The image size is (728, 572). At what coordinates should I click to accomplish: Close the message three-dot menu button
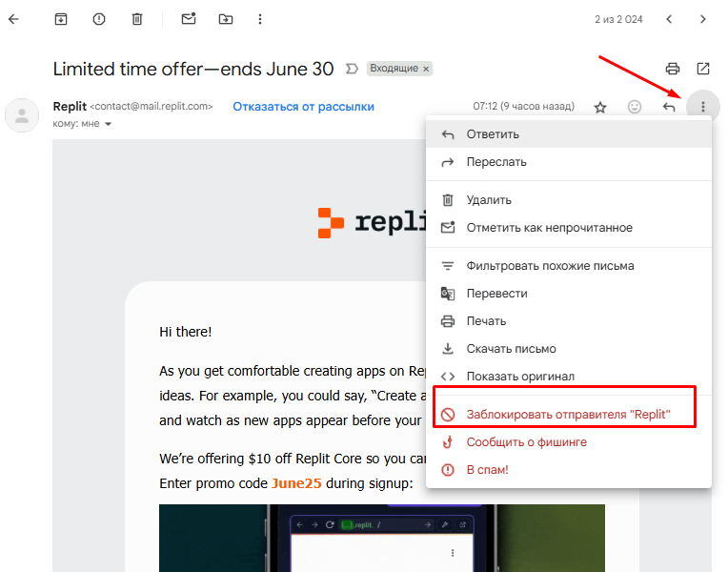(x=703, y=107)
